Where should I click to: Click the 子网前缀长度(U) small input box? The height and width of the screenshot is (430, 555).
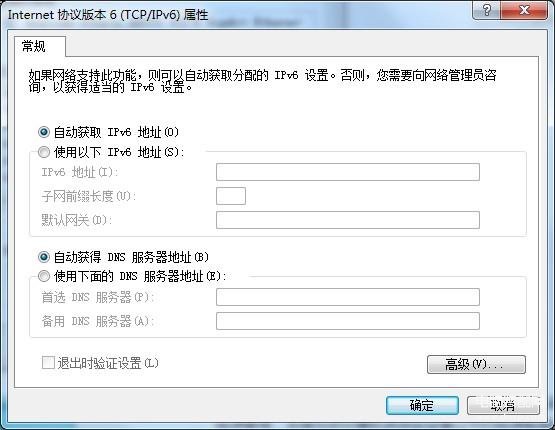[x=231, y=196]
